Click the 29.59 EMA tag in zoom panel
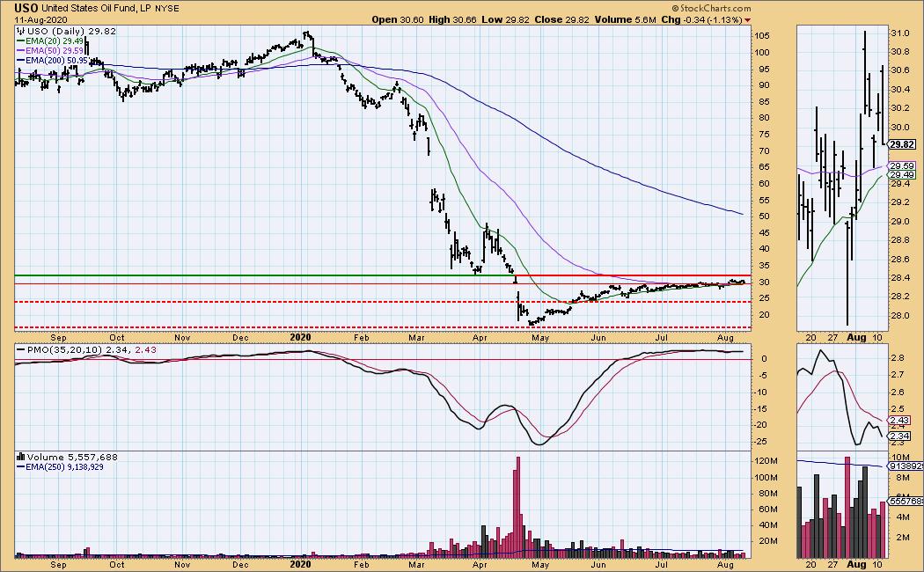 pyautogui.click(x=902, y=166)
